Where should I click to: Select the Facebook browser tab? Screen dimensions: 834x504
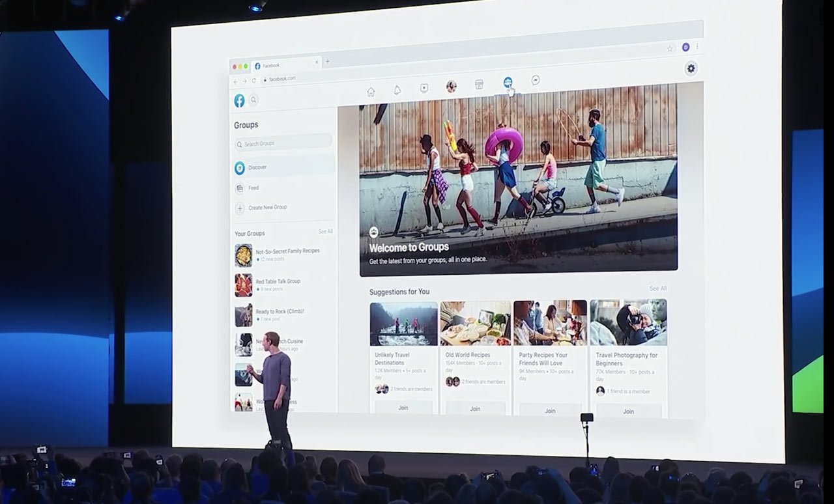tap(287, 65)
